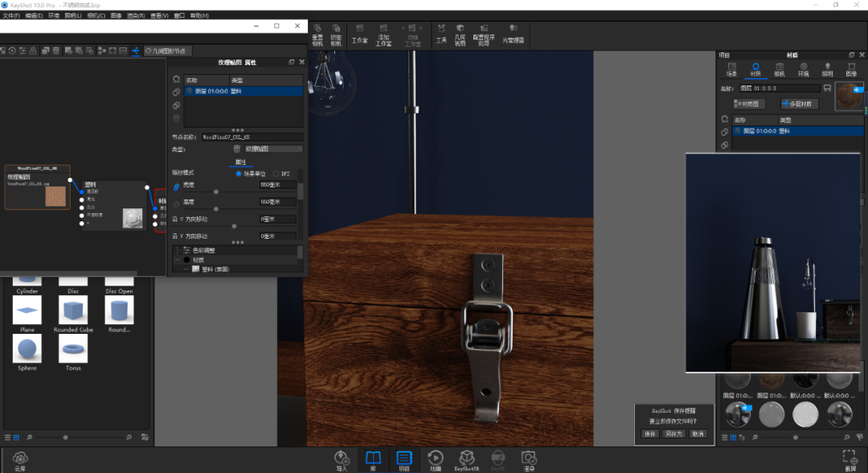Adjust materials panel thumbnail size slider
This screenshot has height=473, width=868.
(x=796, y=438)
